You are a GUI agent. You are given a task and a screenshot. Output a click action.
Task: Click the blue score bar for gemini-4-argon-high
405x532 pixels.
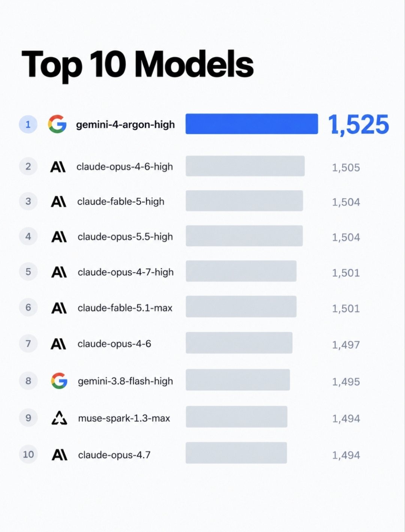252,124
